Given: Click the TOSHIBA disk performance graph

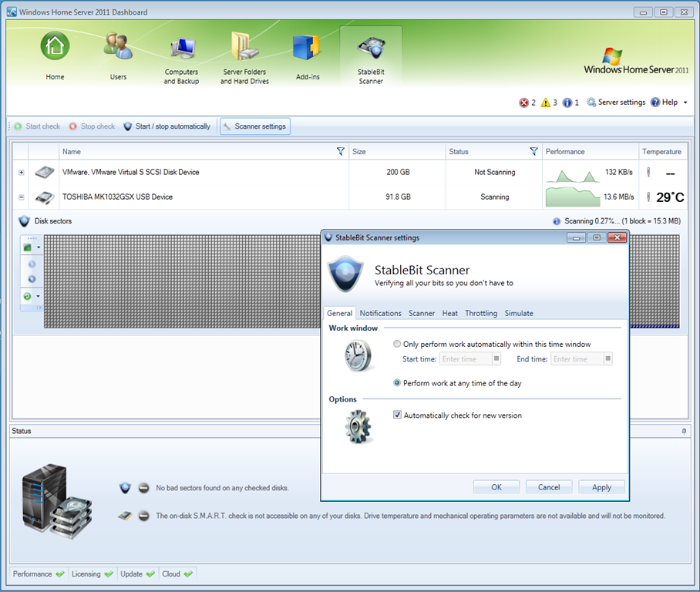Looking at the screenshot, I should click(x=573, y=197).
